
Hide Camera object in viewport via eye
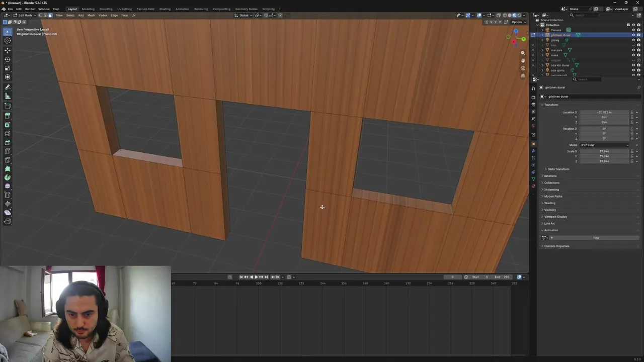[x=633, y=30]
